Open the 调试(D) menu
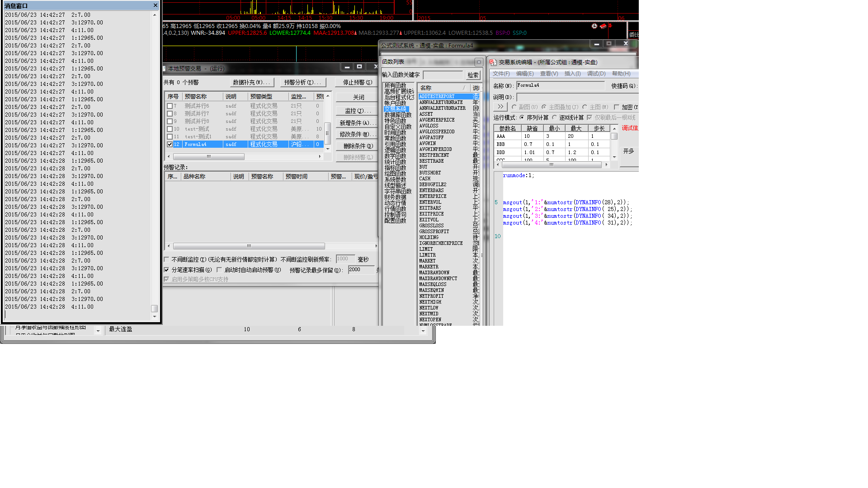Viewport: 868px width, 488px height. (596, 74)
